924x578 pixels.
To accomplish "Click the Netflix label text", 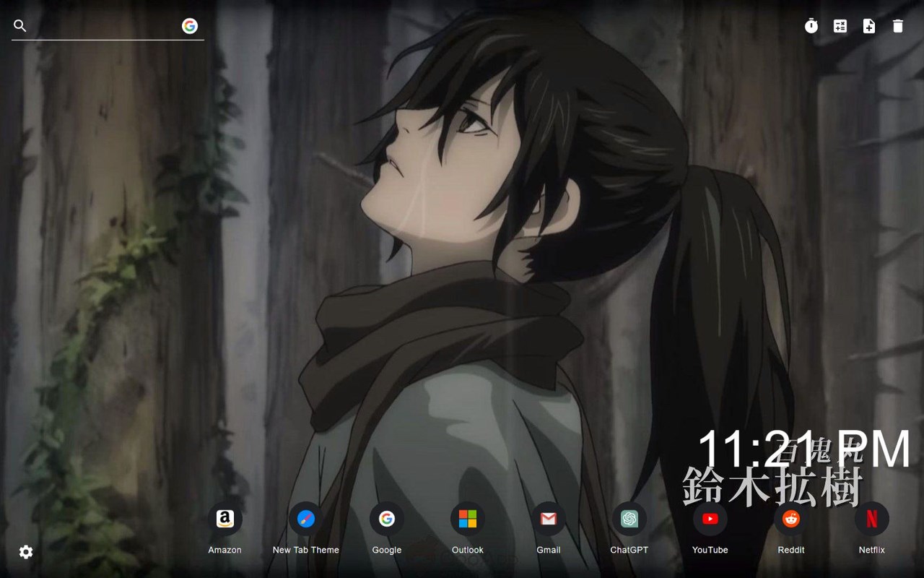I will [x=872, y=550].
